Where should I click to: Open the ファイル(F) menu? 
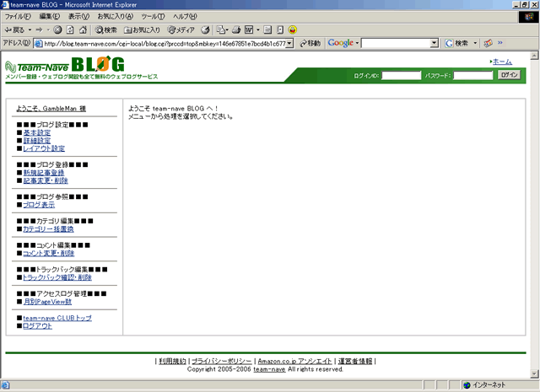click(x=19, y=17)
